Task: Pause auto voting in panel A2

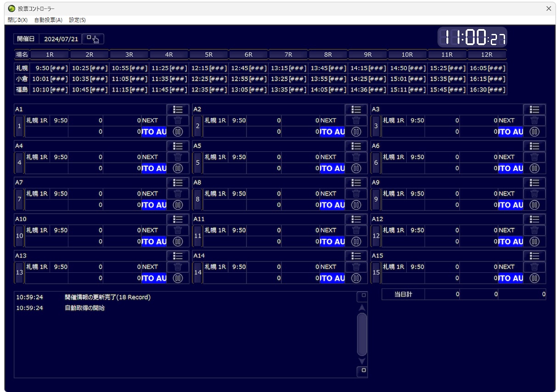Action: pos(356,132)
